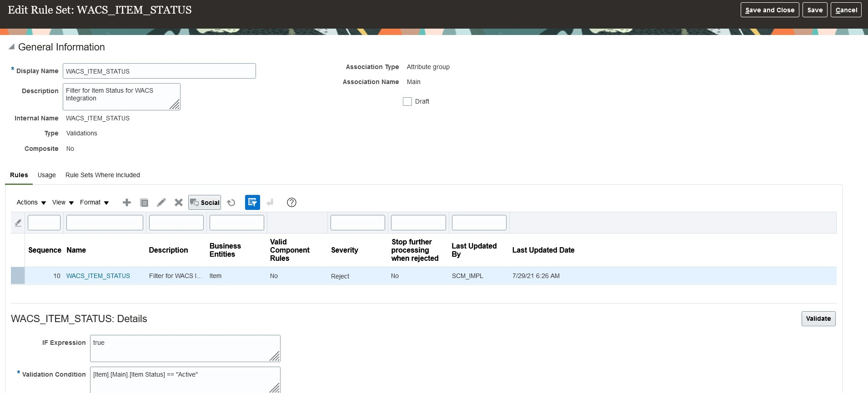Click the IF Expression text area
The image size is (868, 393).
[185, 348]
